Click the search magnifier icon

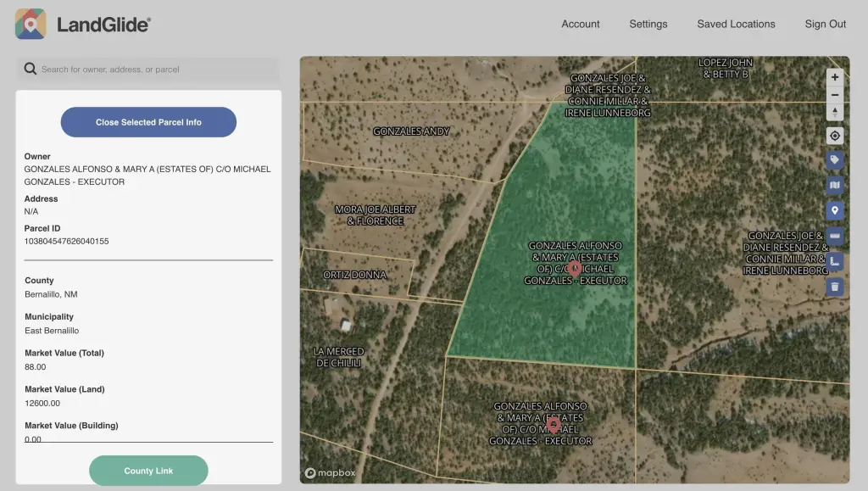tap(31, 70)
